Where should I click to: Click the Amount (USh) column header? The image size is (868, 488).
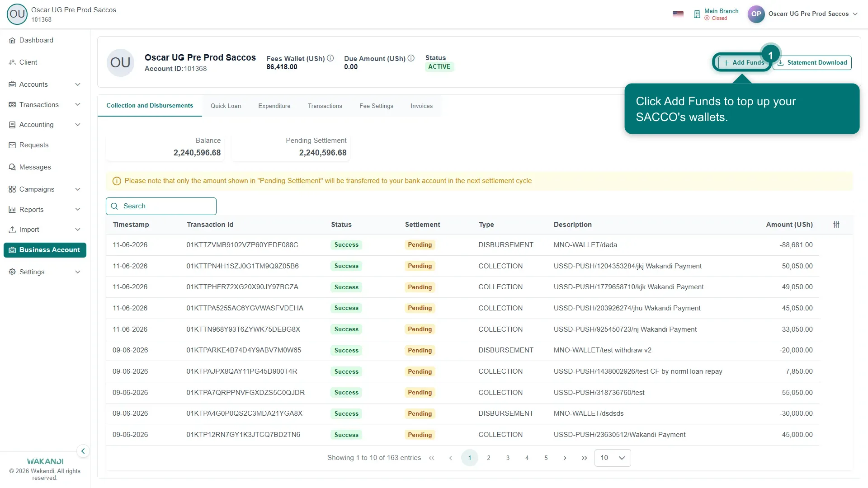point(789,225)
